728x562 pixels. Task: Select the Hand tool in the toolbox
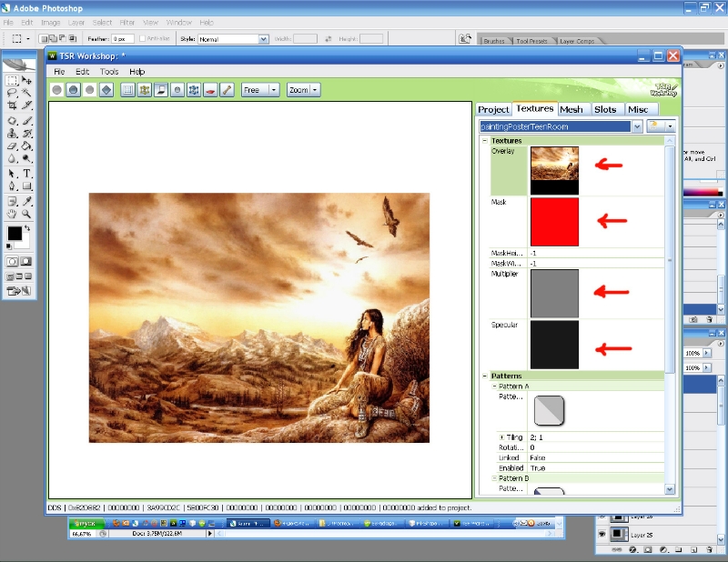[13, 214]
